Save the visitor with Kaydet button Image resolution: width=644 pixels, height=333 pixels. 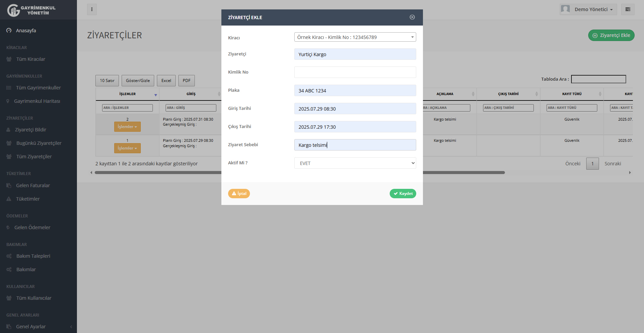click(402, 194)
